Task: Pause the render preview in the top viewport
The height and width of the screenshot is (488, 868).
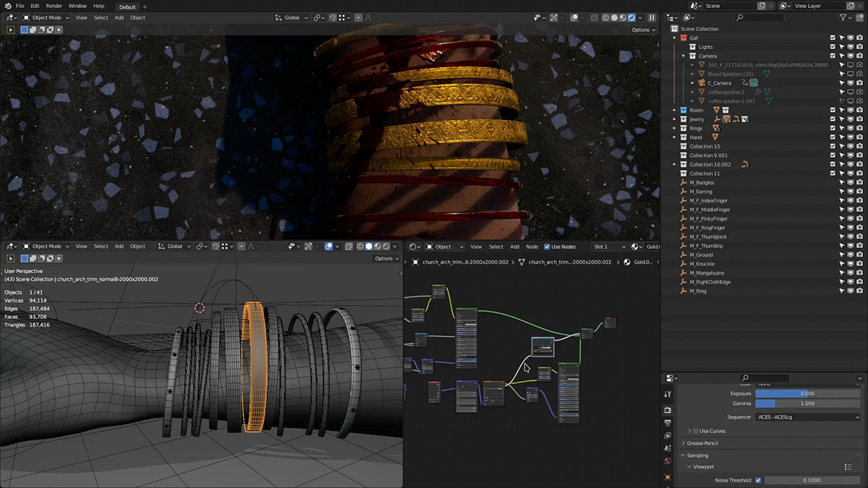Action: coord(652,17)
